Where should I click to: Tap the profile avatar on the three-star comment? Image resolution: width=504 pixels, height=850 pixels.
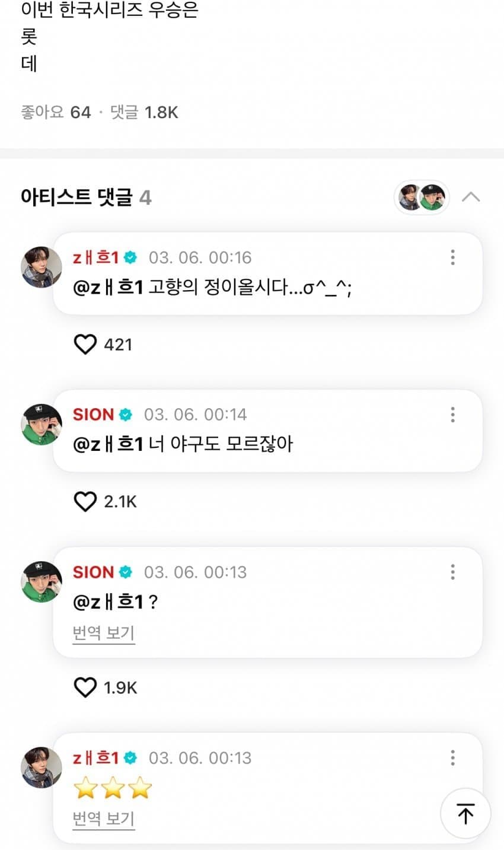coord(42,768)
